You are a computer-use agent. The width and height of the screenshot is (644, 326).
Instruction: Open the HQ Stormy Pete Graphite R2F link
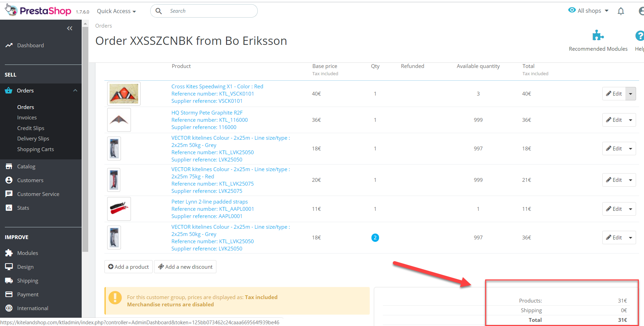point(207,113)
